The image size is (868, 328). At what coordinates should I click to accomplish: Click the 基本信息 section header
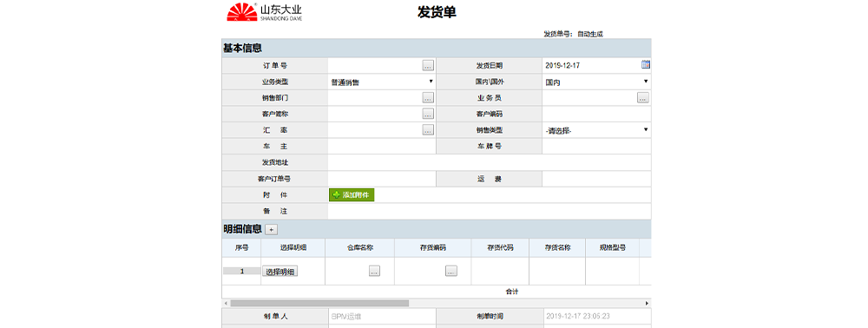coord(242,48)
